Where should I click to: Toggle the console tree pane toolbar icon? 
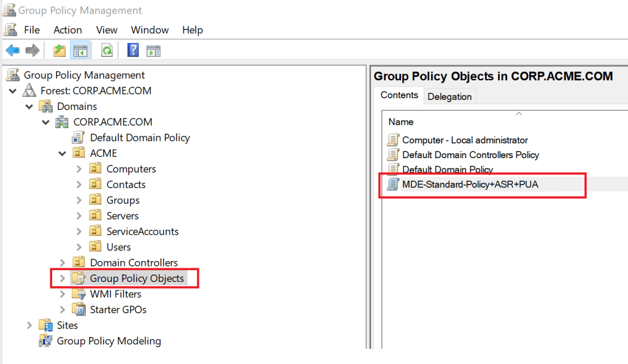(x=80, y=50)
